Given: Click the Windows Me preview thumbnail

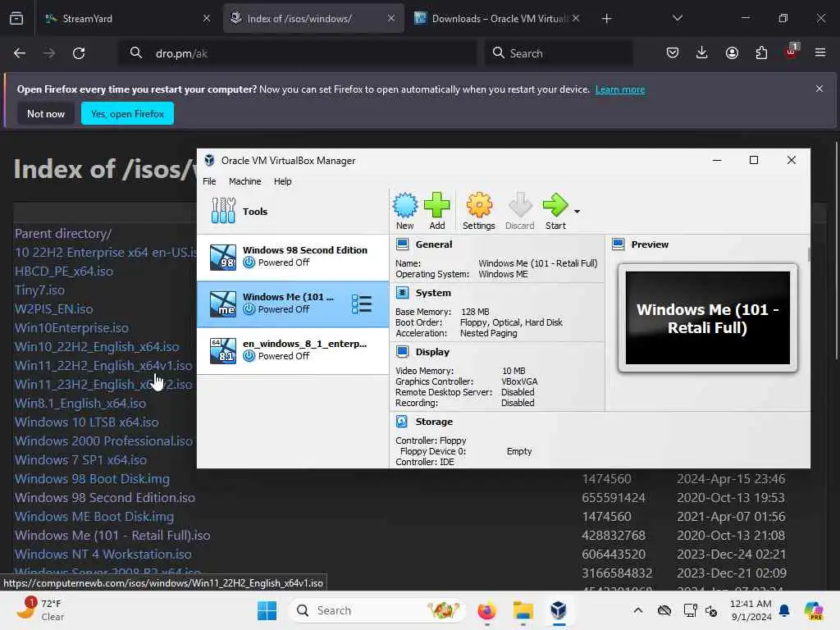Looking at the screenshot, I should point(708,317).
